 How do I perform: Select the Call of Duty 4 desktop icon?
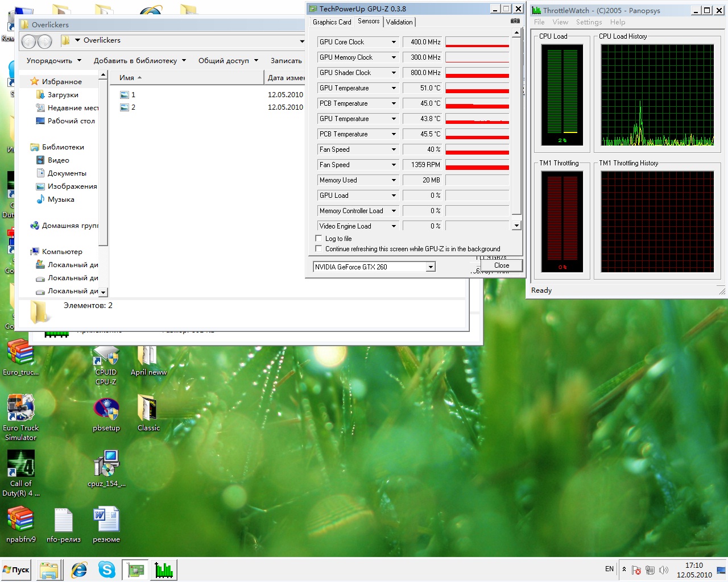[x=21, y=473]
